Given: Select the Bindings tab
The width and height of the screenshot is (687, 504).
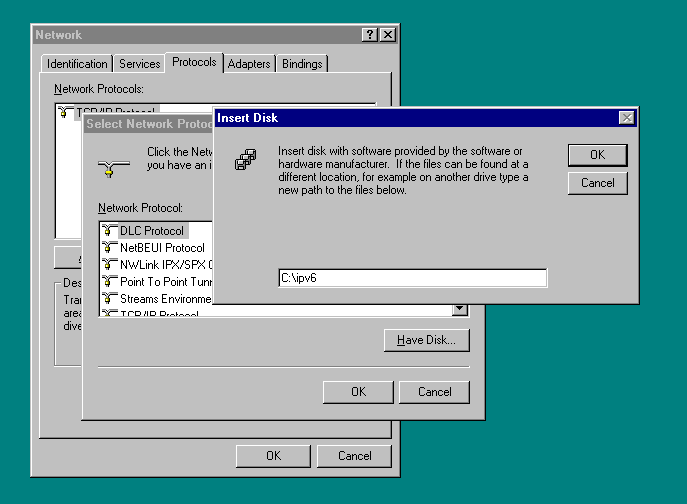Looking at the screenshot, I should 302,64.
